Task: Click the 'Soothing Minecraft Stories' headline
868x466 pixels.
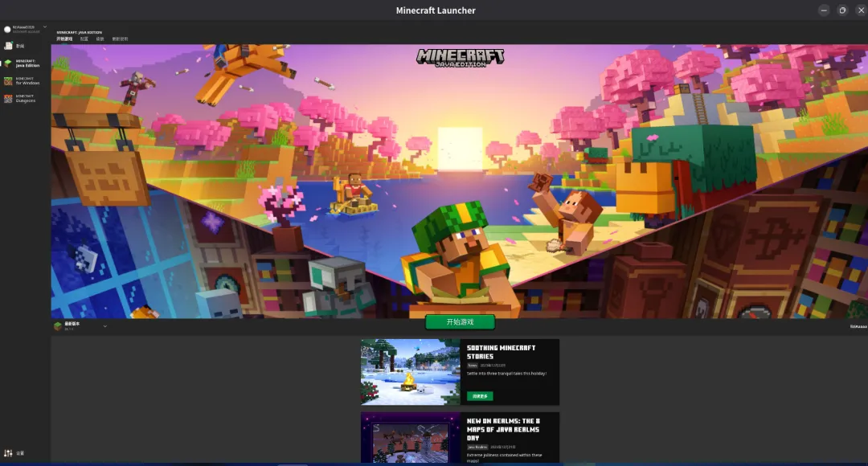Action: point(501,352)
